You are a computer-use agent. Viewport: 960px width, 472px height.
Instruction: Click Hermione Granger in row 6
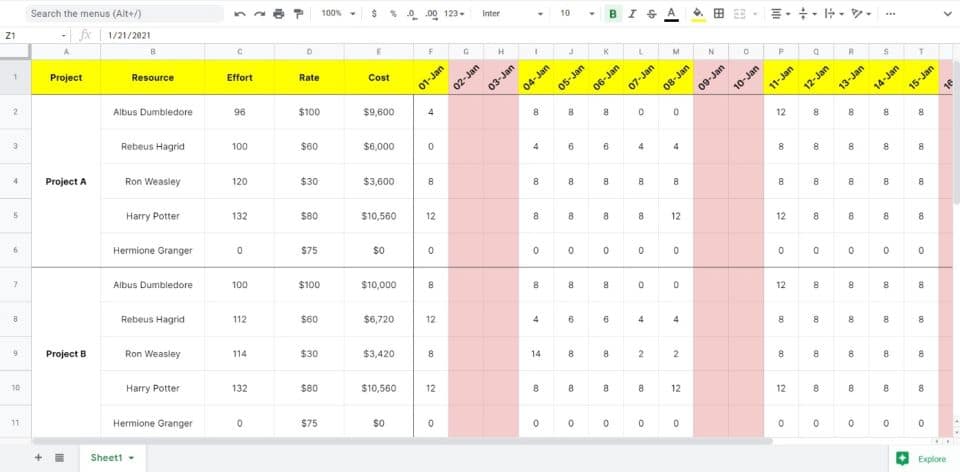click(152, 250)
